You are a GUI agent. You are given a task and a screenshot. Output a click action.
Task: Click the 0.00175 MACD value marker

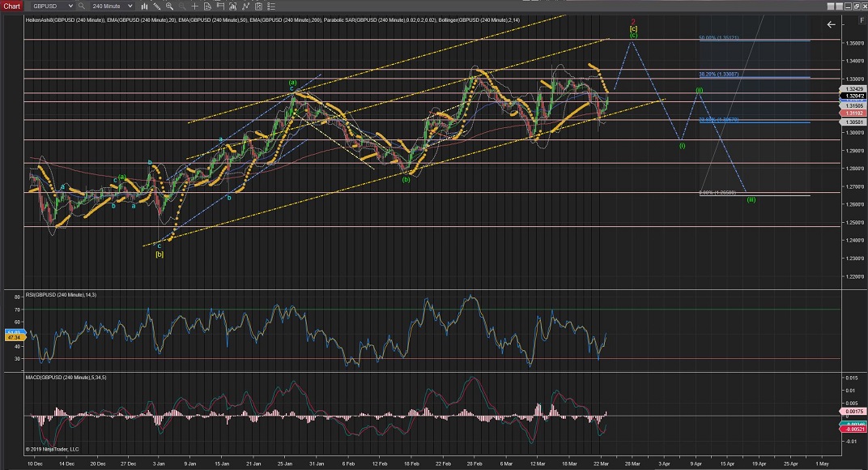tap(853, 412)
